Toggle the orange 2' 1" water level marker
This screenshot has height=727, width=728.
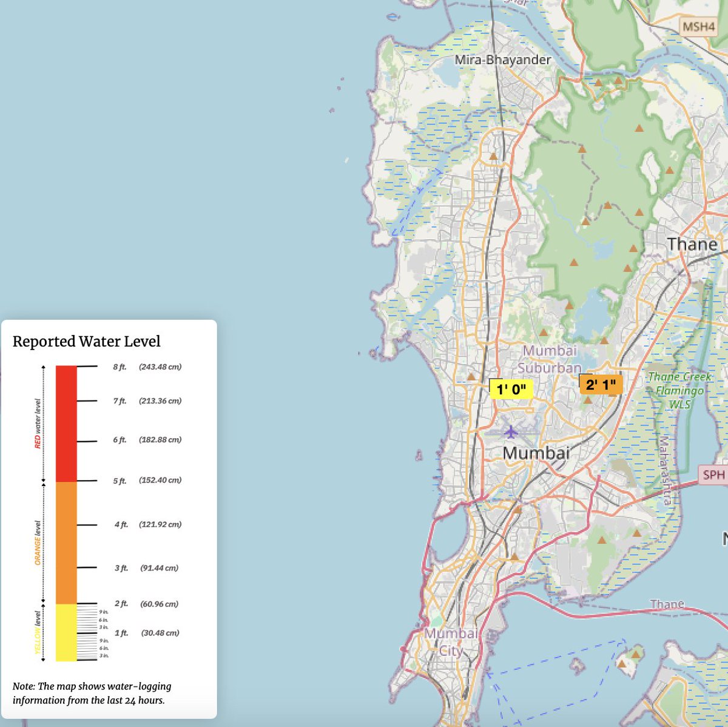click(x=602, y=385)
